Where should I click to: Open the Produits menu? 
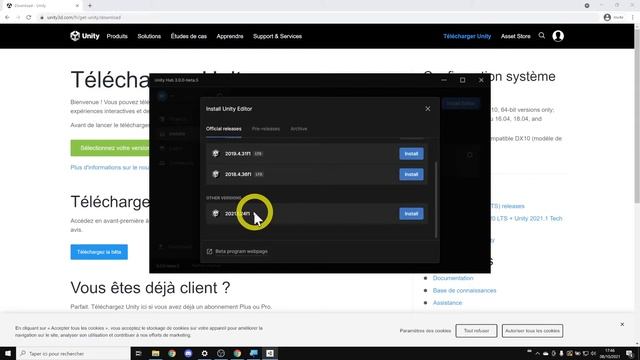pyautogui.click(x=117, y=36)
